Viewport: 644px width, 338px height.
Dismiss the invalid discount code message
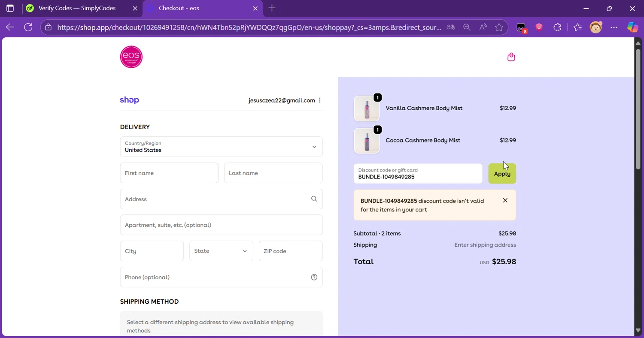[505, 201]
